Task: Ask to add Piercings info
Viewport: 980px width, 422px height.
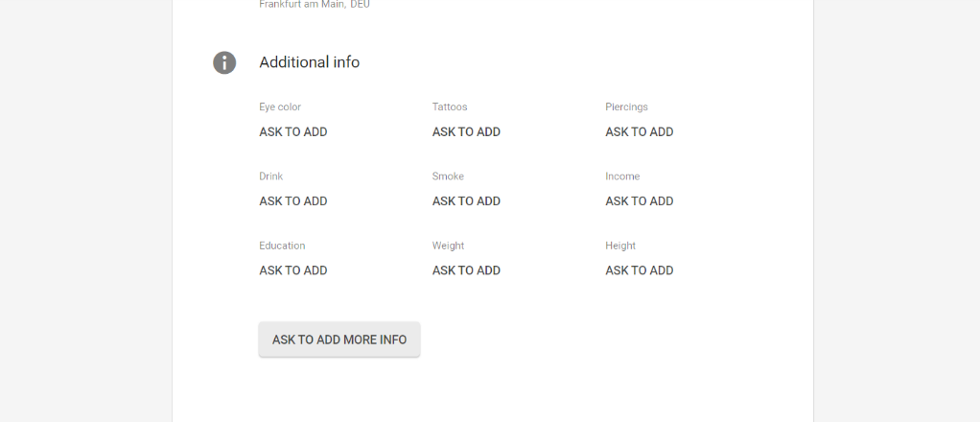Action: [640, 132]
